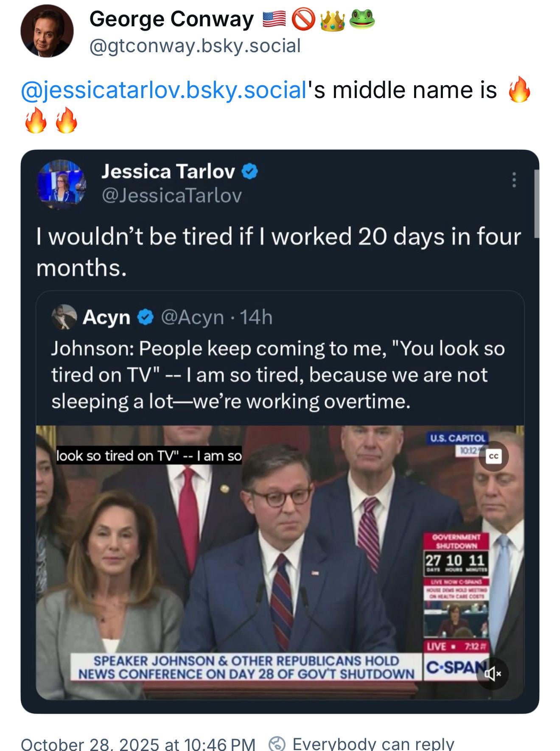Open Jessica Tarlov's profile picture
The width and height of the screenshot is (560, 751).
[x=62, y=184]
